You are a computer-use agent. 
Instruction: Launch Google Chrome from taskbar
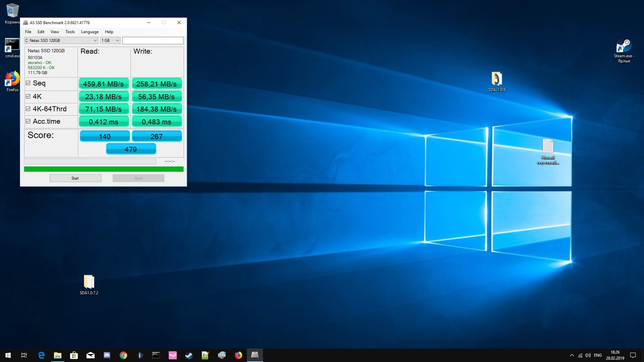point(123,355)
